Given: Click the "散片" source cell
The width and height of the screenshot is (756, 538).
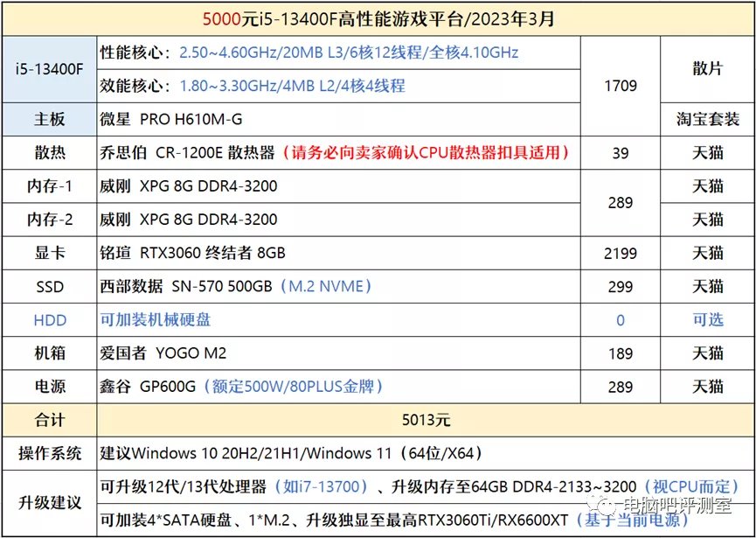Looking at the screenshot, I should pos(707,69).
